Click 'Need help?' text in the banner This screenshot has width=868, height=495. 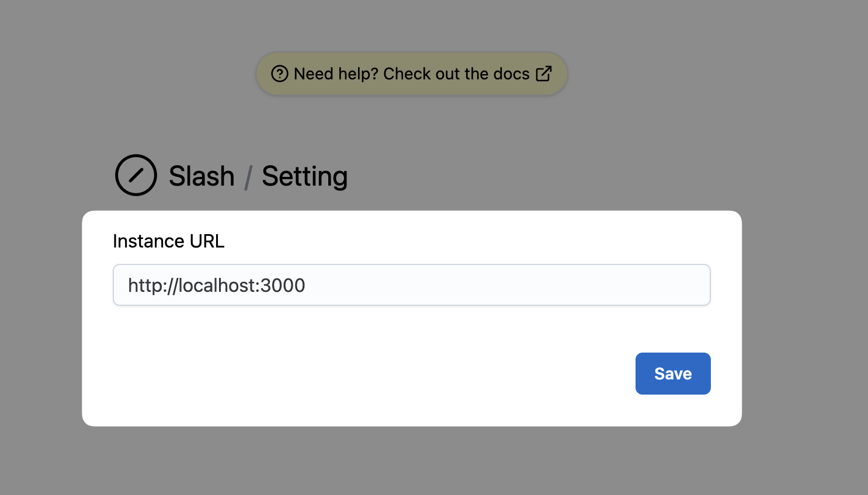[336, 74]
